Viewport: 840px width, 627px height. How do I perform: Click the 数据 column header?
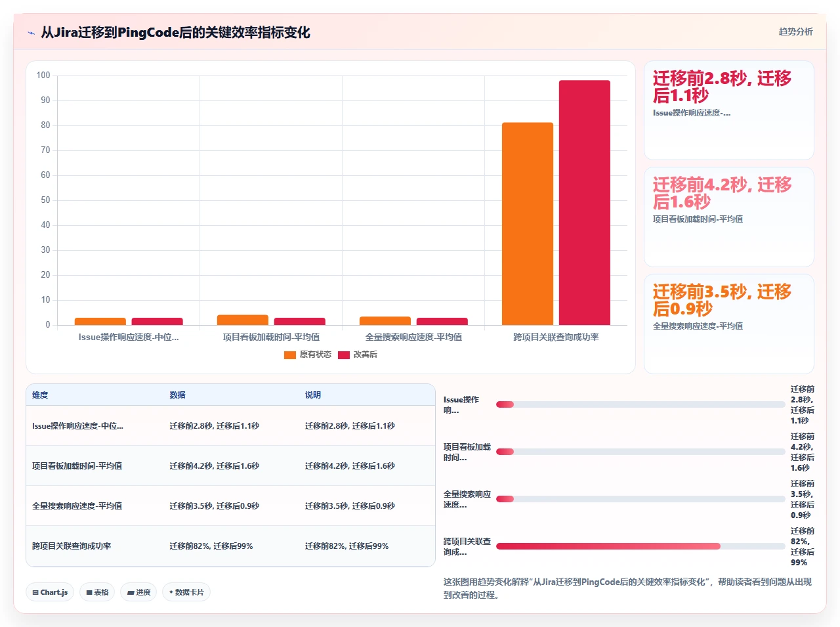pyautogui.click(x=177, y=395)
